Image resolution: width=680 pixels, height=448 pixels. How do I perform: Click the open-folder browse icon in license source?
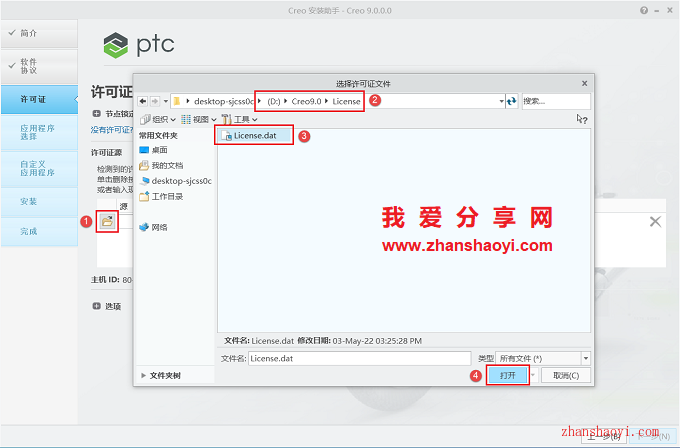click(x=107, y=222)
